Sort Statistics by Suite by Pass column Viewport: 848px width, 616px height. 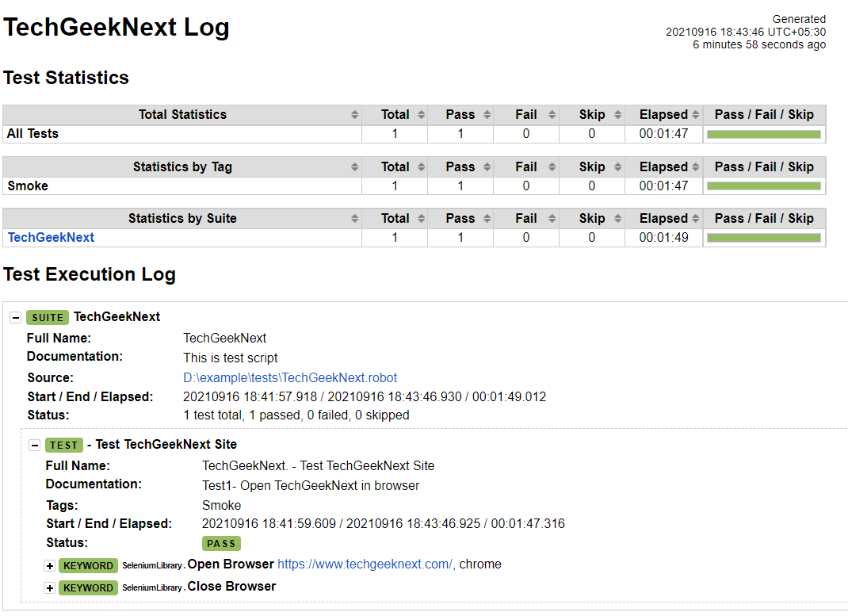point(487,219)
